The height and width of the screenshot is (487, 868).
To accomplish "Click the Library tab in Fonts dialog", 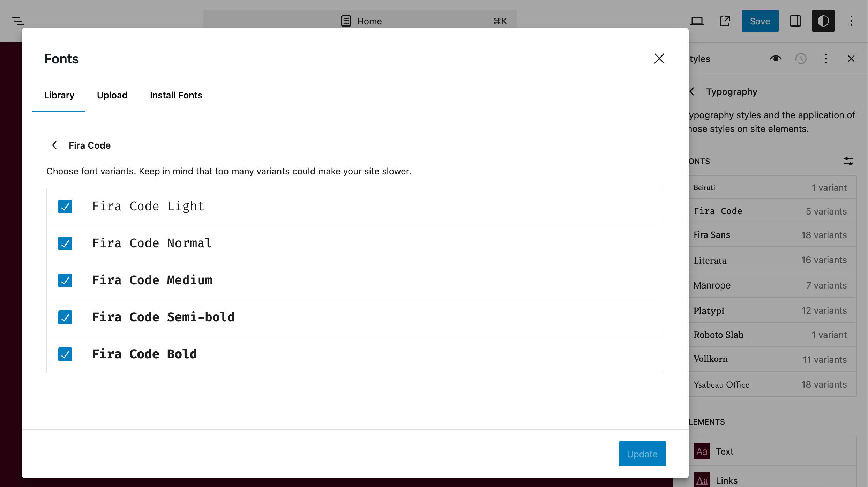I will tap(59, 95).
